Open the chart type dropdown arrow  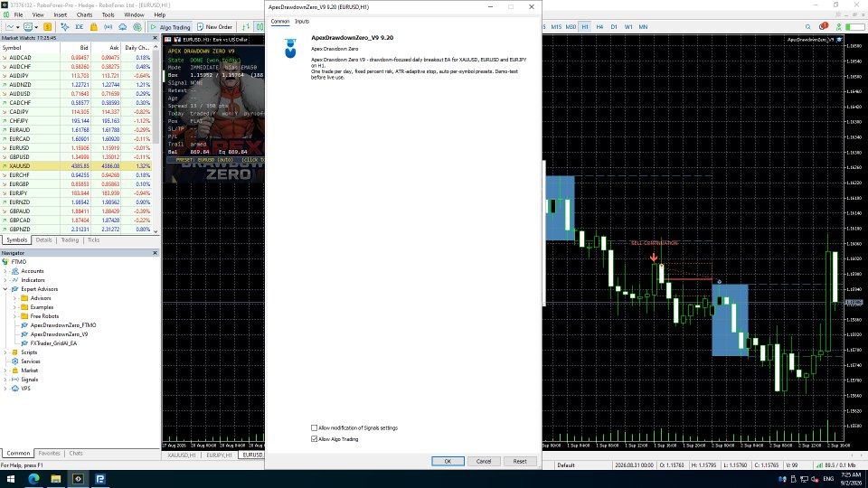pyautogui.click(x=18, y=27)
